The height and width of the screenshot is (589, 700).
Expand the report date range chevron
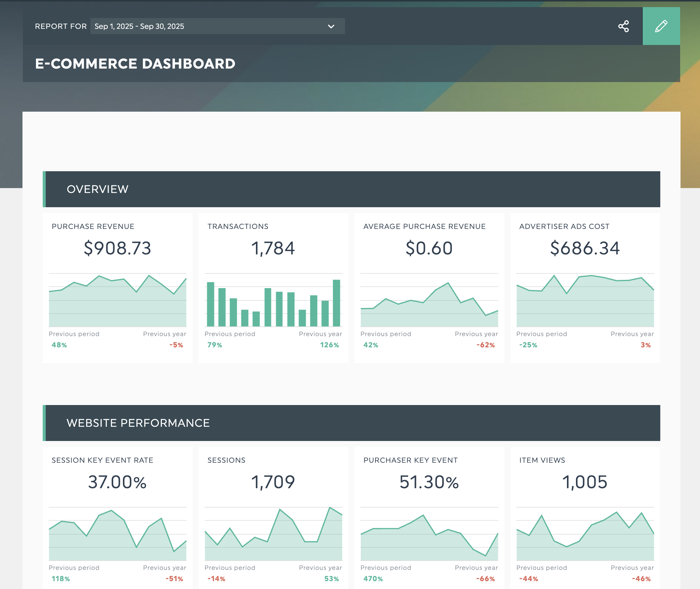331,26
